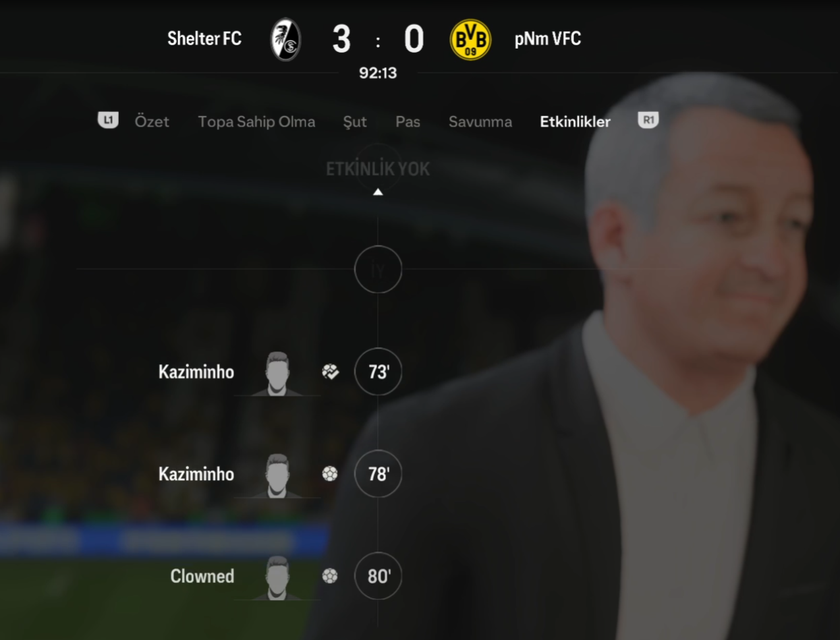Click the goal ball icon at 78'
840x640 pixels.
(330, 474)
